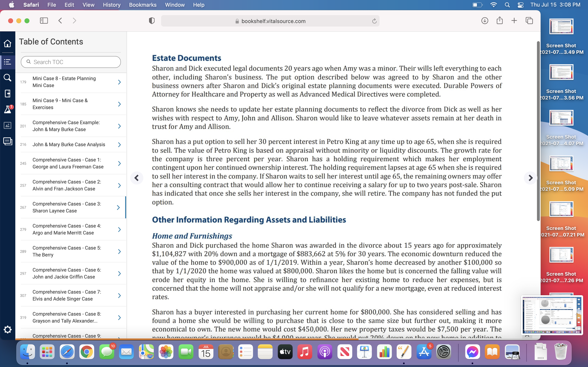The height and width of the screenshot is (367, 588).
Task: Open the sidebar magnifier search icon
Action: (x=8, y=78)
